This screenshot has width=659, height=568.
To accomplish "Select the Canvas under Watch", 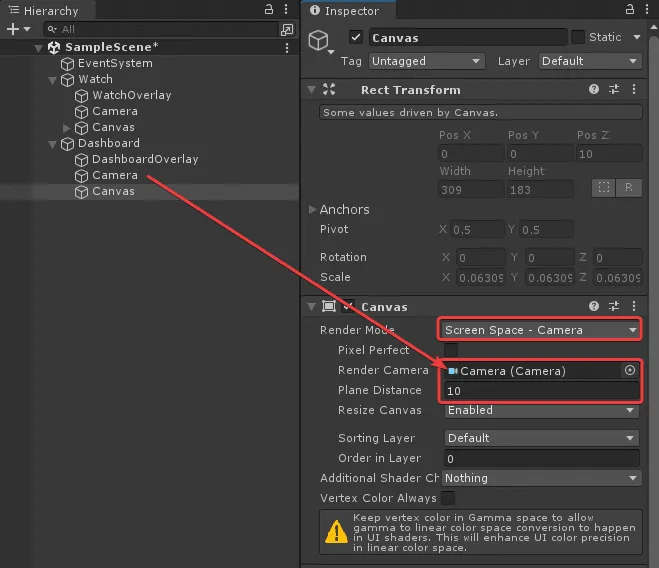I will [113, 127].
